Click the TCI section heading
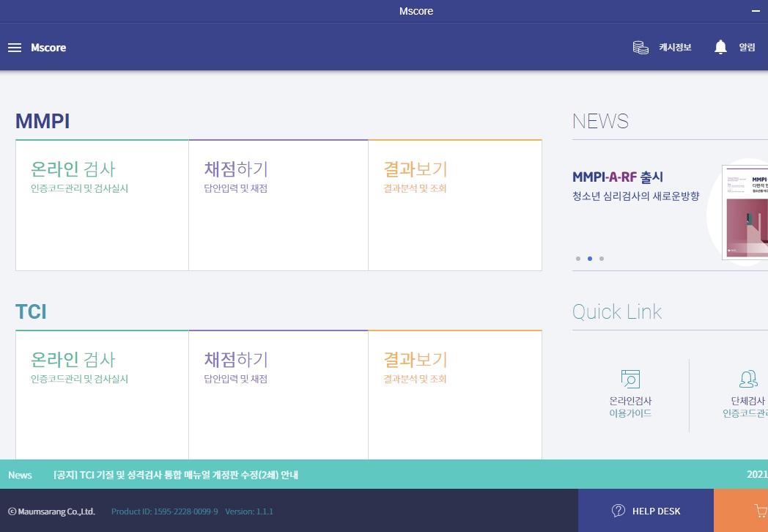768x532 pixels. click(31, 311)
